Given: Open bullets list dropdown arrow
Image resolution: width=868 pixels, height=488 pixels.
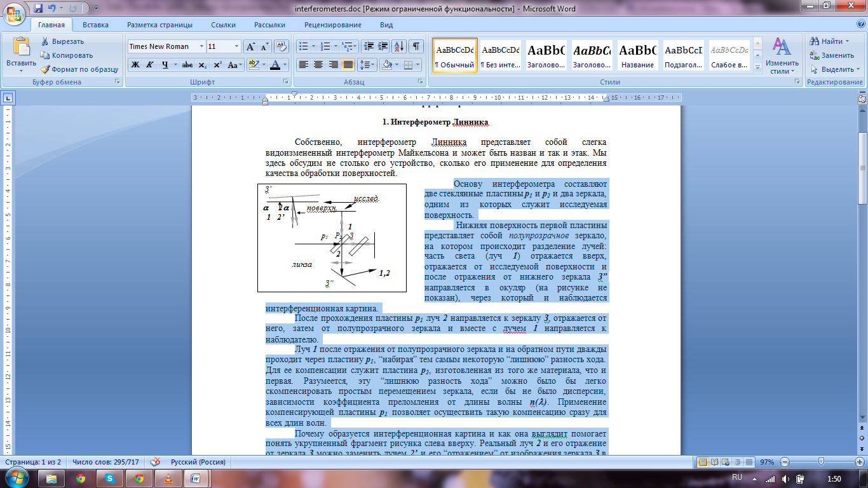Looking at the screenshot, I should point(313,46).
